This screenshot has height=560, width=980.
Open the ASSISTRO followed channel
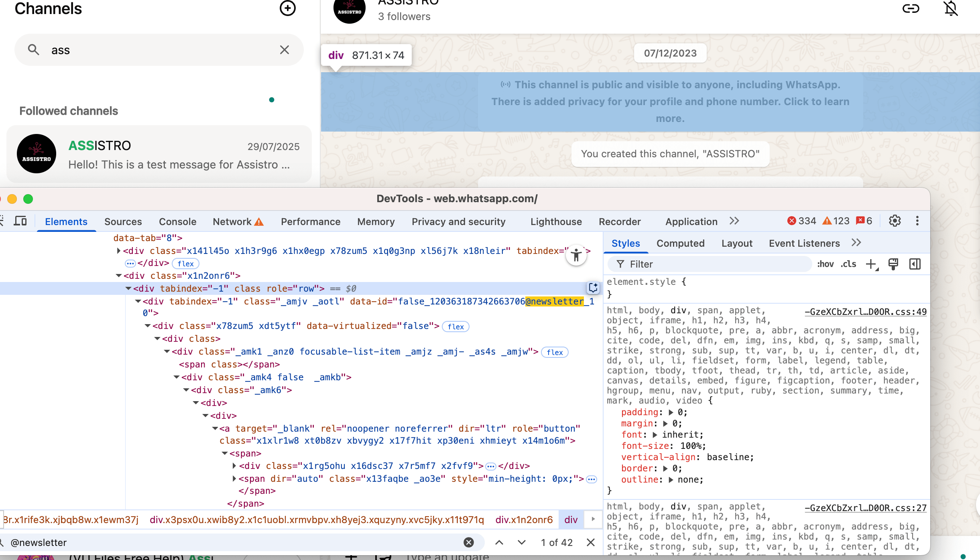click(x=159, y=154)
